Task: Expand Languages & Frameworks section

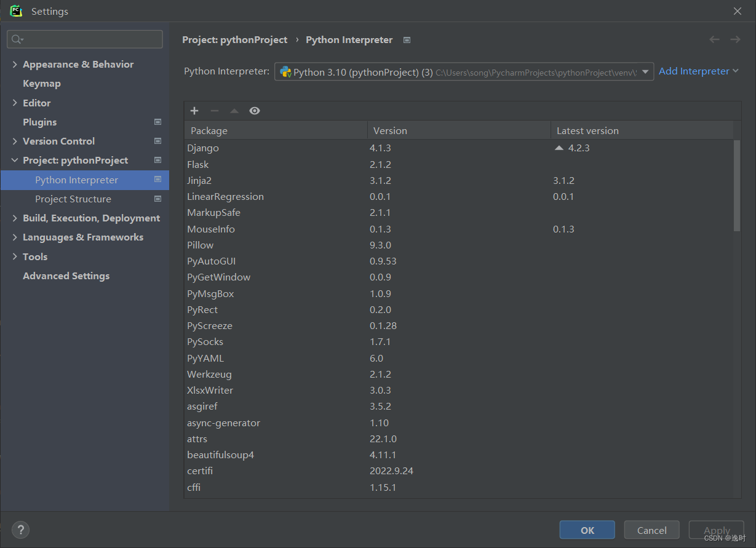Action: 15,237
